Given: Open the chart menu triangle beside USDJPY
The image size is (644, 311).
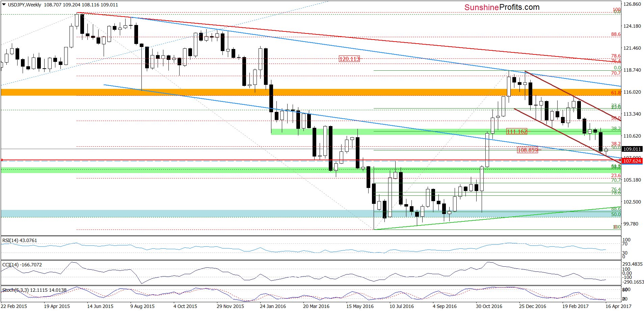Looking at the screenshot, I should pos(4,5).
